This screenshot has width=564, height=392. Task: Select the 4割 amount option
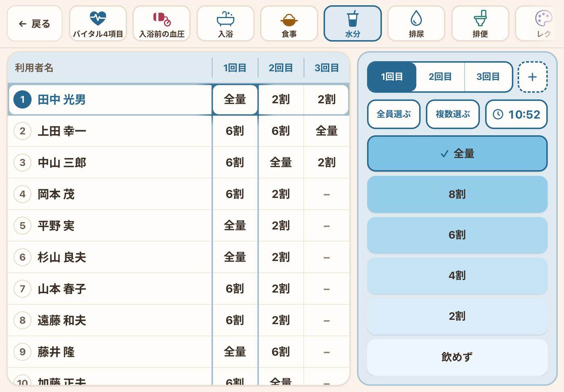pyautogui.click(x=457, y=276)
